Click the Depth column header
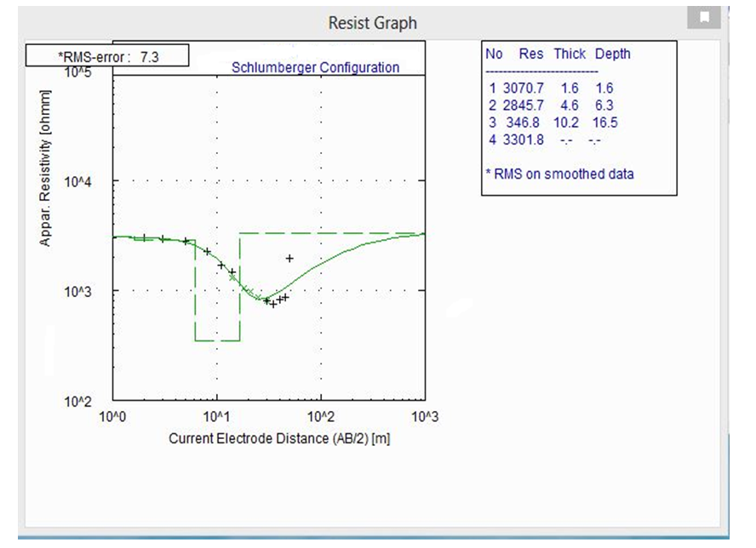This screenshot has height=548, width=756. click(613, 54)
